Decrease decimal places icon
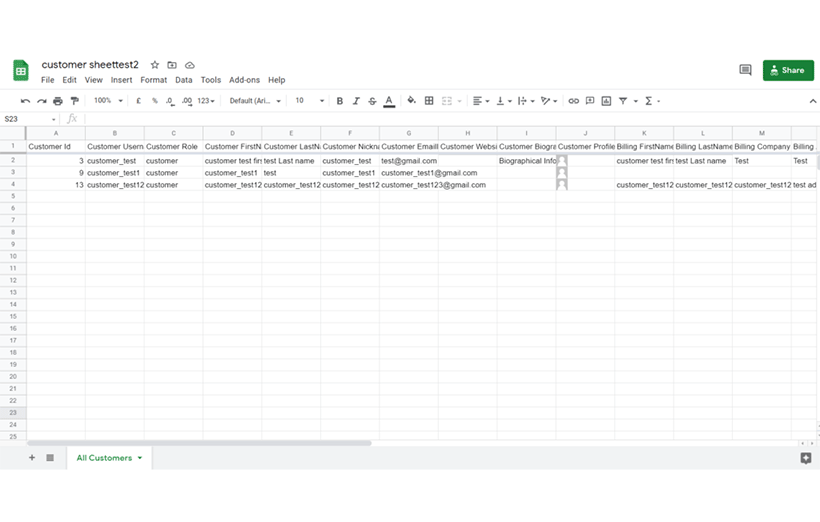 coord(170,101)
